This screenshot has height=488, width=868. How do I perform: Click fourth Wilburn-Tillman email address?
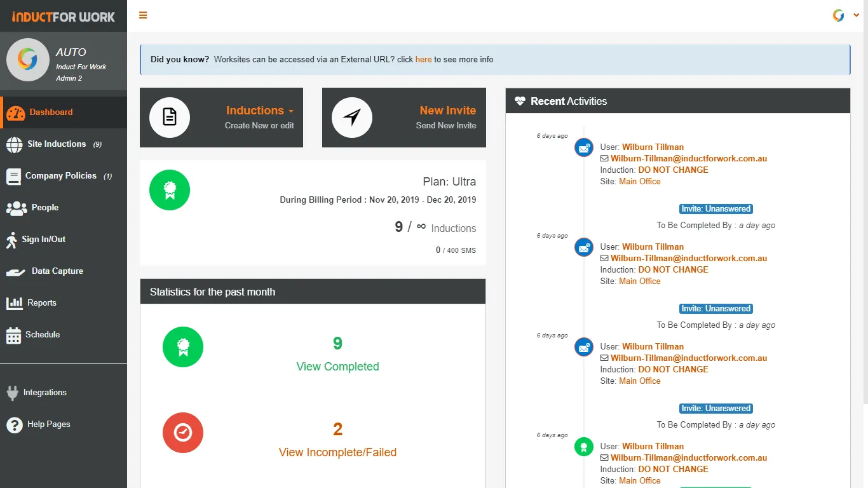point(689,458)
